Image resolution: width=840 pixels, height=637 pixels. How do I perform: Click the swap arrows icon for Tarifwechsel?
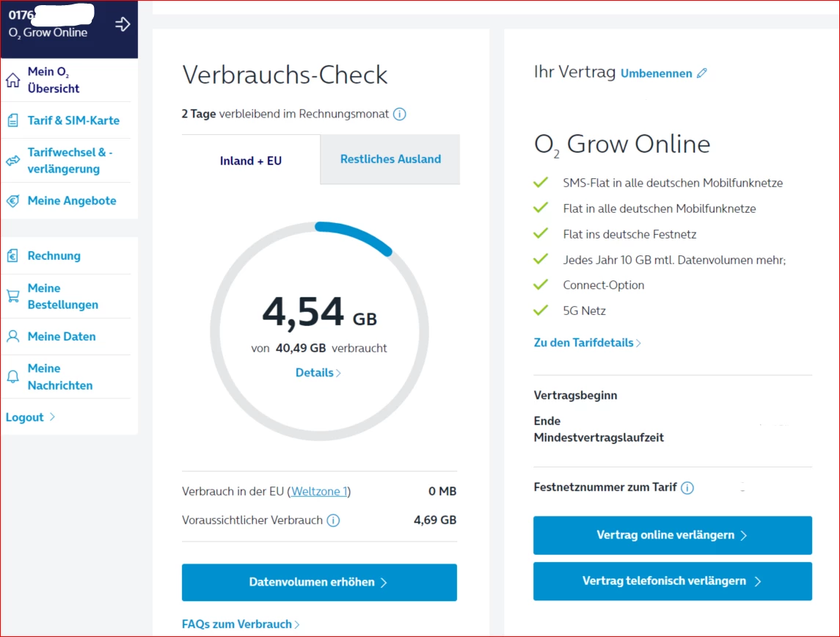point(13,160)
